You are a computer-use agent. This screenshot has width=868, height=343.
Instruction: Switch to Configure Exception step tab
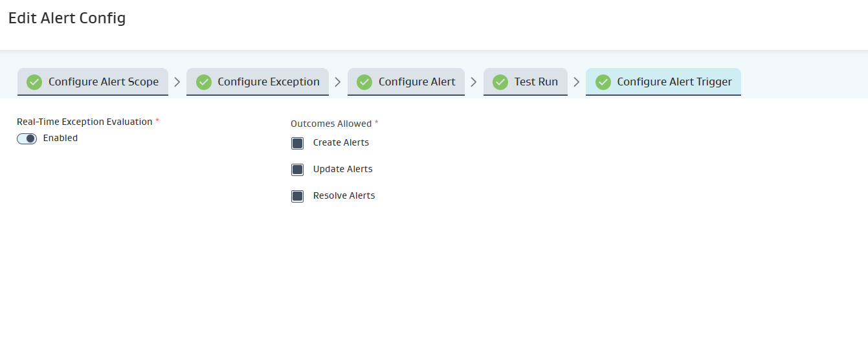point(268,82)
